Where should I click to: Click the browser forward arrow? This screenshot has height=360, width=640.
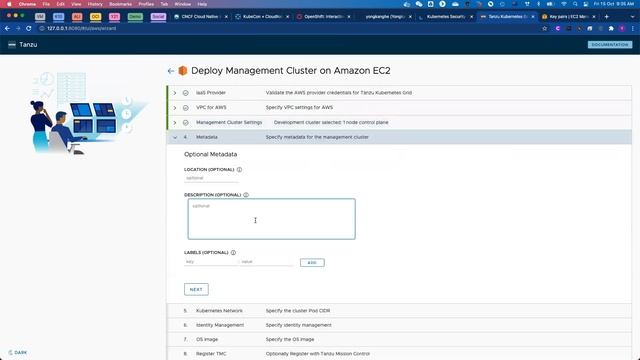point(18,28)
